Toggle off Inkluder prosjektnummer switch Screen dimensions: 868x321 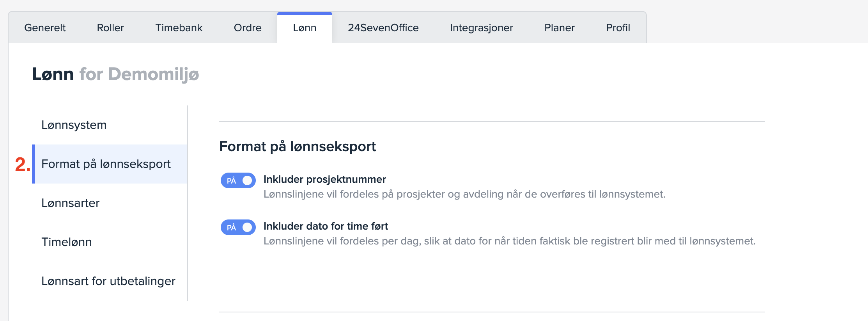point(238,180)
